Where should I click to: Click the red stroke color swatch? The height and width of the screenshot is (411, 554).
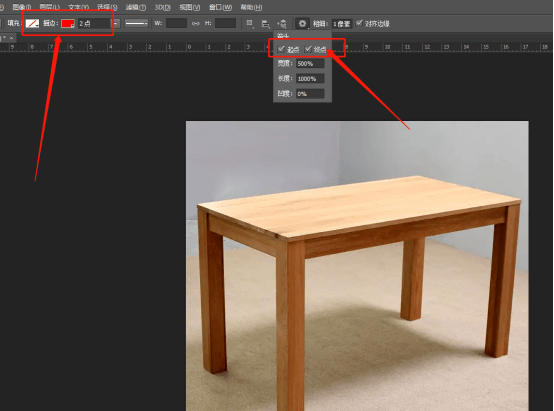[x=67, y=24]
